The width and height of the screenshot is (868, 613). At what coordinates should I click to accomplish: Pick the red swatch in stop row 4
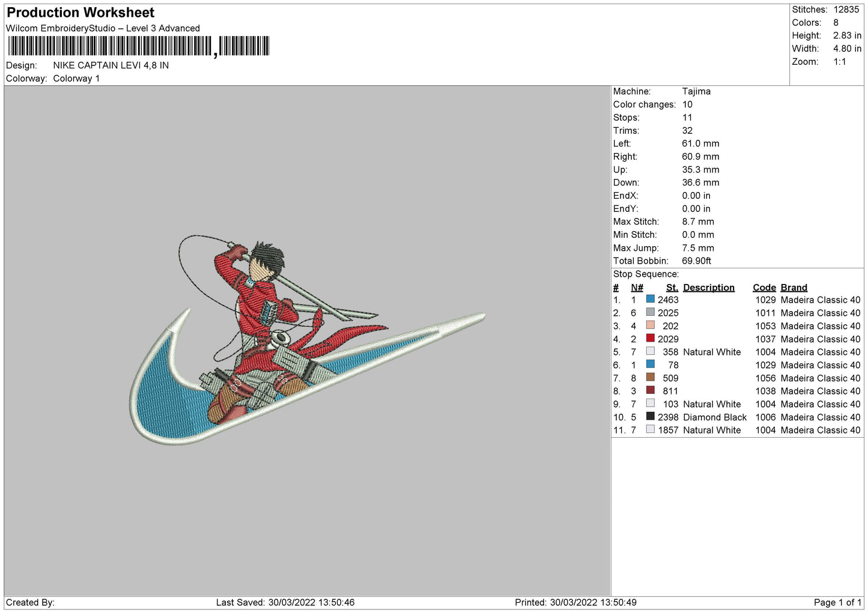[x=650, y=339]
